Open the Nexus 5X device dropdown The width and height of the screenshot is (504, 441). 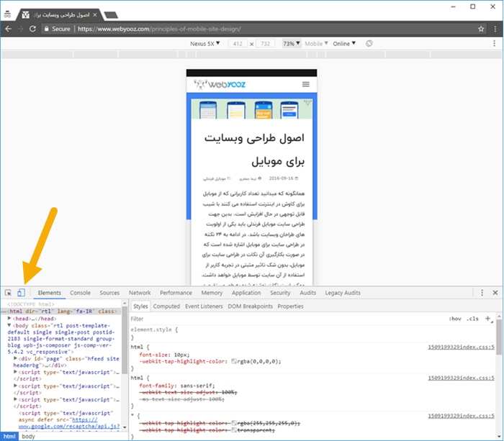pos(204,43)
